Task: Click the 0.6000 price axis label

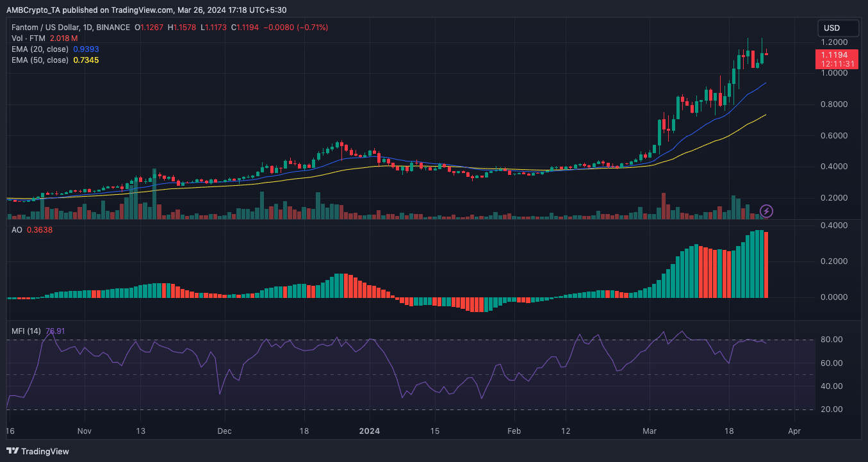Action: click(x=834, y=136)
